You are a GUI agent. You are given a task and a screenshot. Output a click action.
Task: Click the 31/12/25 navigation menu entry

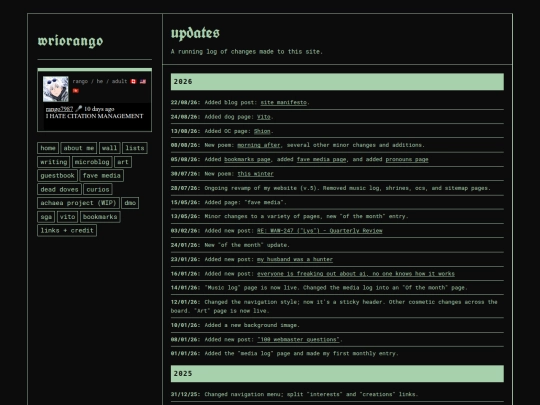click(x=337, y=394)
